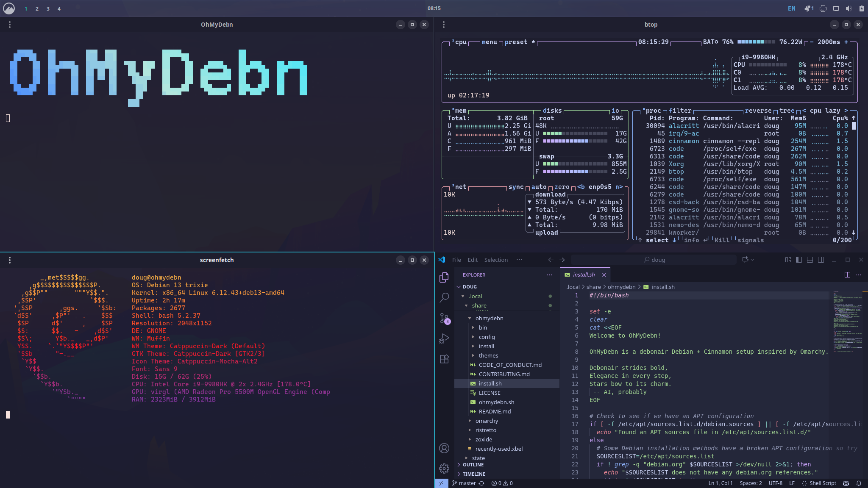
Task: Toggle the secondary side bar layout button
Action: (x=821, y=260)
